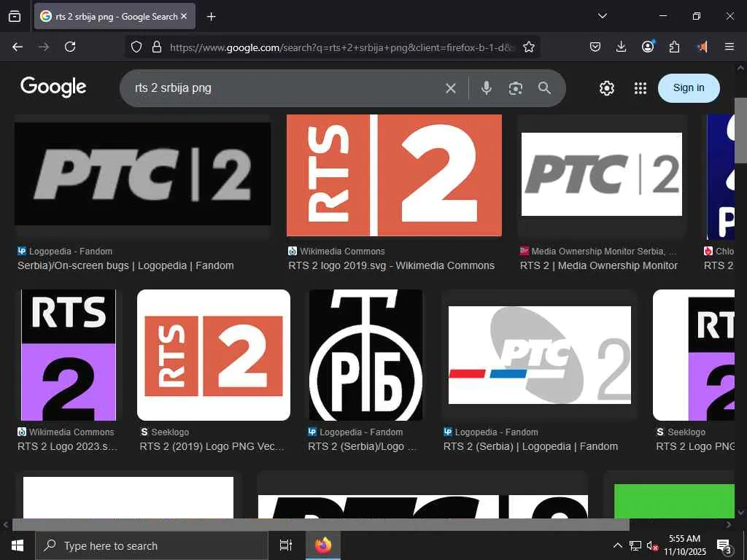The image size is (747, 560).
Task: Focus the Firefox address bar URL
Action: [342, 47]
